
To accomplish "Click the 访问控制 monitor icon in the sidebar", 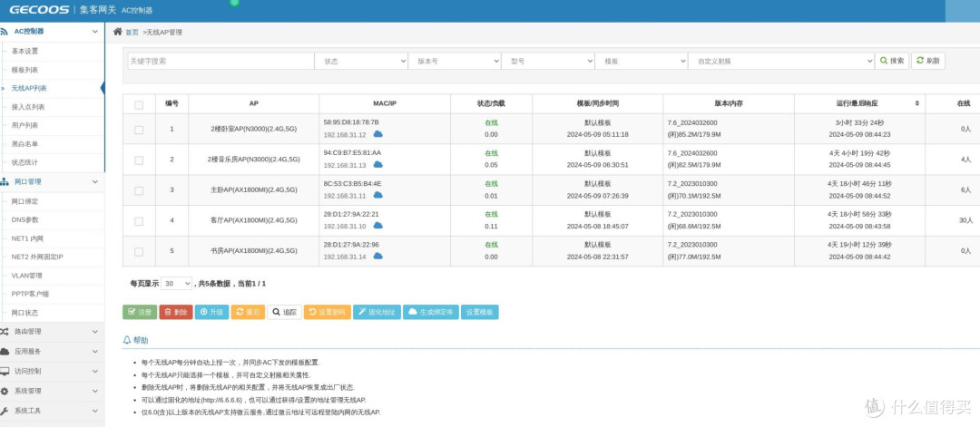I will 4,371.
